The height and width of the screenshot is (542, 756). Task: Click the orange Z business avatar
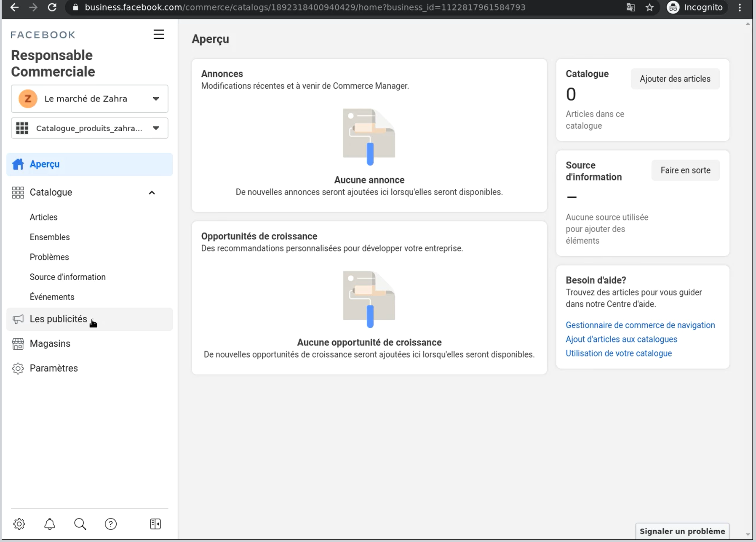[28, 99]
